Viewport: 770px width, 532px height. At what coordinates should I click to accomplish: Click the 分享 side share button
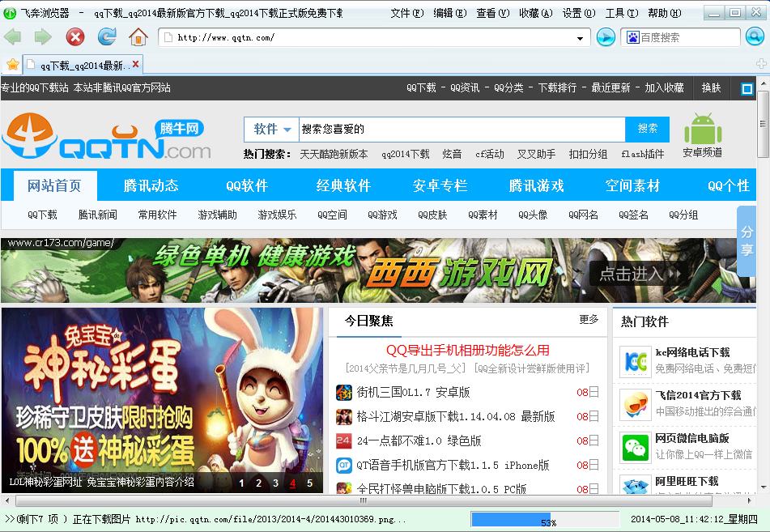coord(747,240)
